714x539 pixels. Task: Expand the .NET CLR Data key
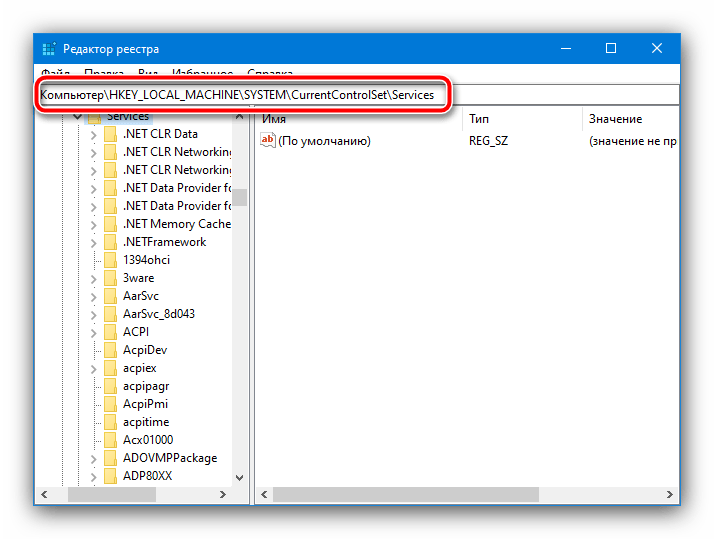coord(93,135)
